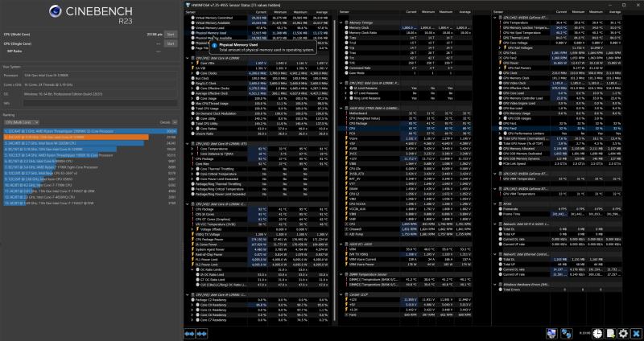Click the log file icon in HWiNFO toolbar

tap(610, 333)
